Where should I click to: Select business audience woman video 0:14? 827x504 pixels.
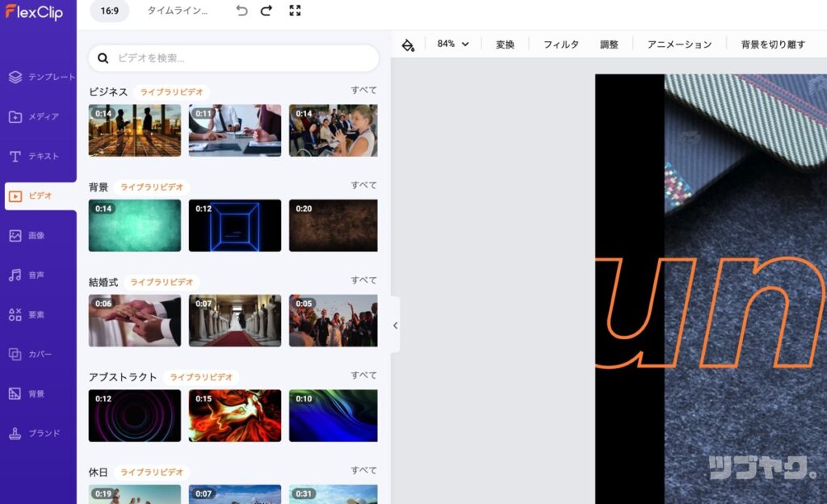point(334,130)
